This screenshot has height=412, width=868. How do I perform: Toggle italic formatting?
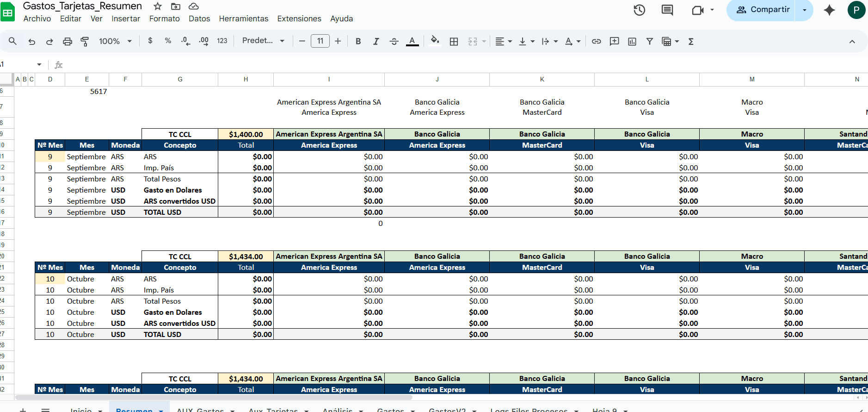(376, 42)
